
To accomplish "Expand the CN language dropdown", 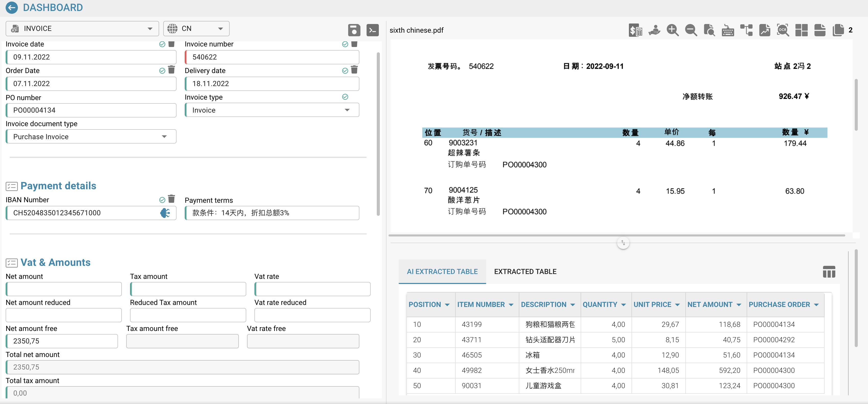I will (x=196, y=29).
